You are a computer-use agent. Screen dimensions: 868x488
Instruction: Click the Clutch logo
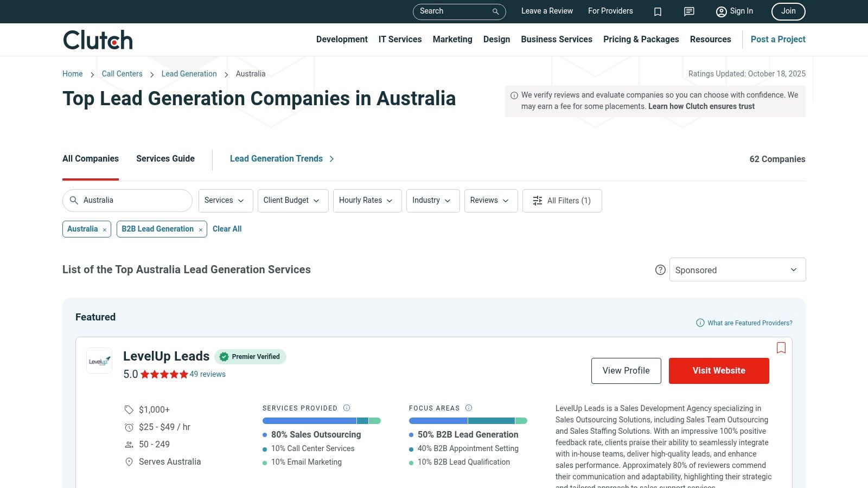(x=98, y=40)
